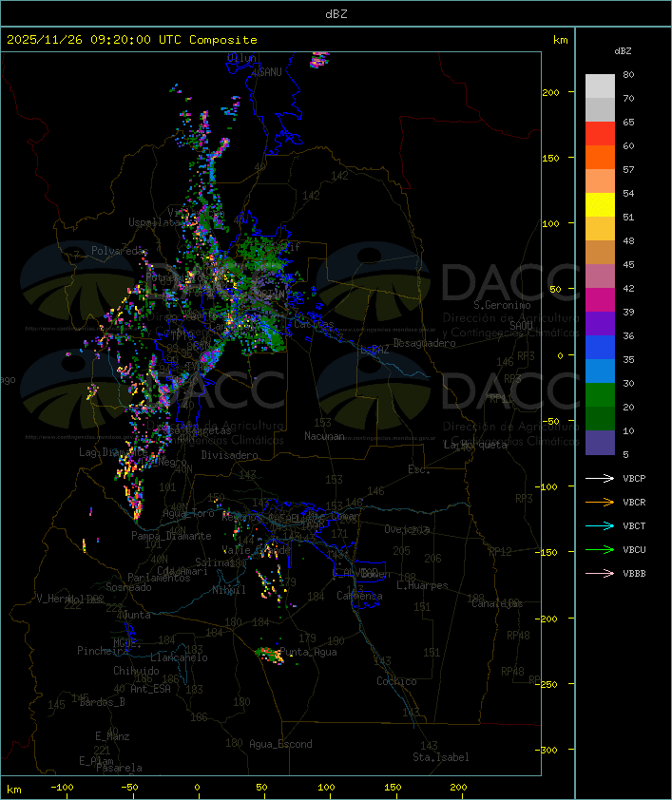Screen dimensions: 672x800
Task: Click the Uspallata map label
Action: tap(154, 222)
